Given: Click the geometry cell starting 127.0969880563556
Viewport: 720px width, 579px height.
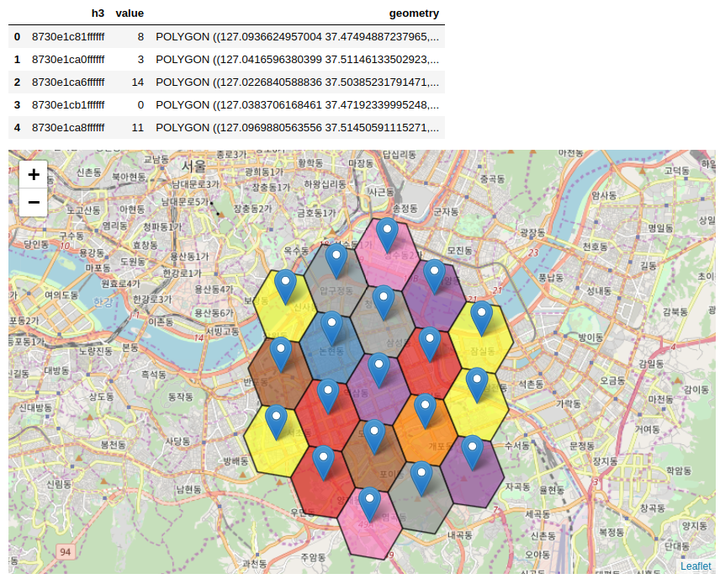Looking at the screenshot, I should pos(297,128).
